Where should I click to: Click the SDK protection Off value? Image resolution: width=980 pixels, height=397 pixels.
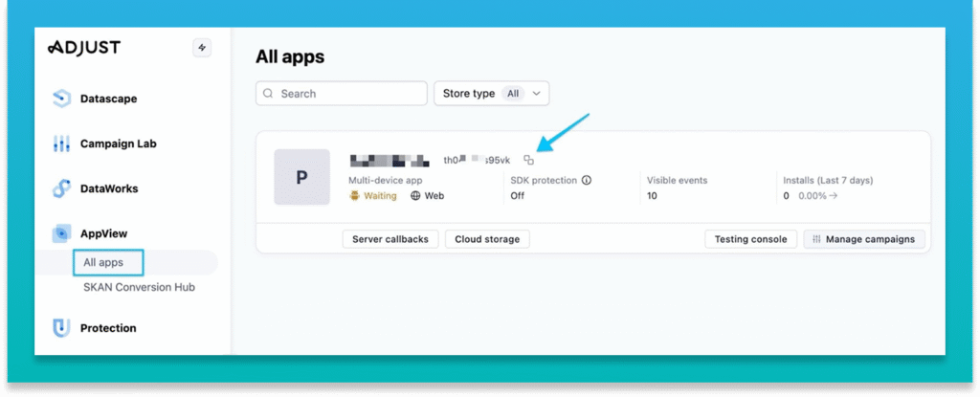pyautogui.click(x=518, y=196)
